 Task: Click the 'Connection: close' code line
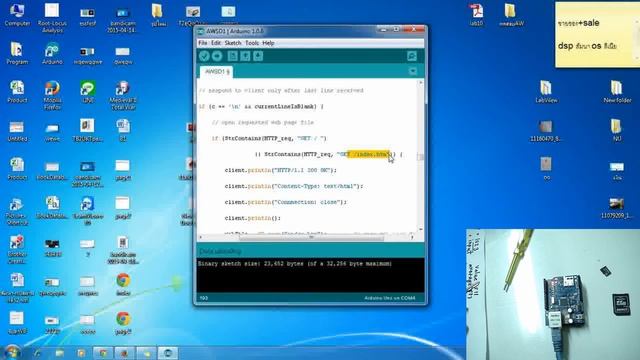285,202
